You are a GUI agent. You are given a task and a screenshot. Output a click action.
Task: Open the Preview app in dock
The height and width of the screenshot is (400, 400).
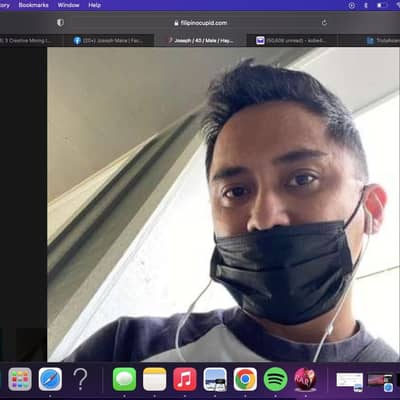coord(215,379)
